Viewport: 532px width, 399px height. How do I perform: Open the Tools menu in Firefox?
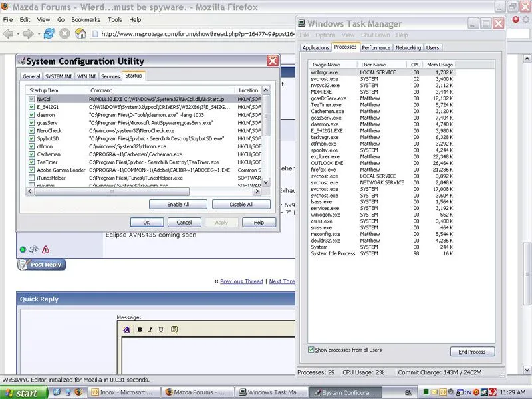114,20
